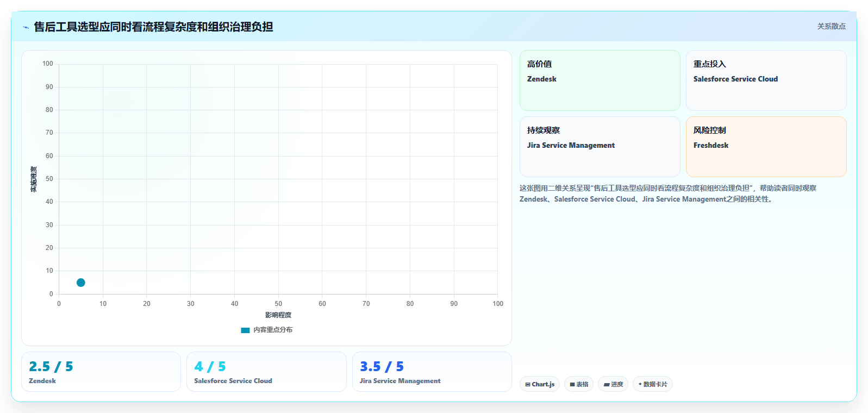Click the 3.5 / 5 score value
Screen dimensions: 868x413
pyautogui.click(x=382, y=367)
